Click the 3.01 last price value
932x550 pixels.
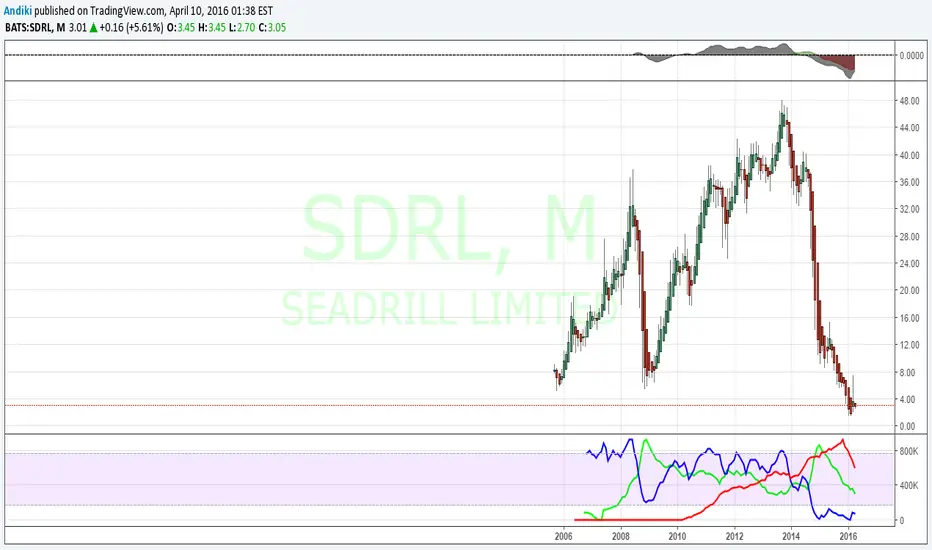78,27
